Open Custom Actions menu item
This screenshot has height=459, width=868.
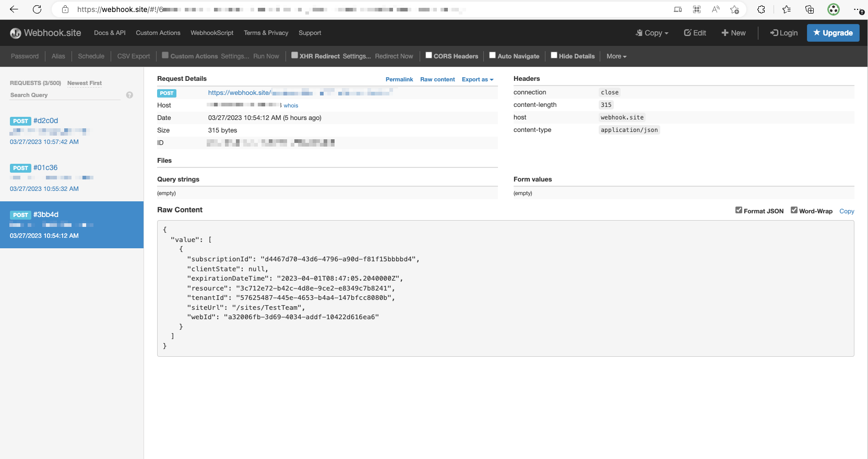click(158, 33)
